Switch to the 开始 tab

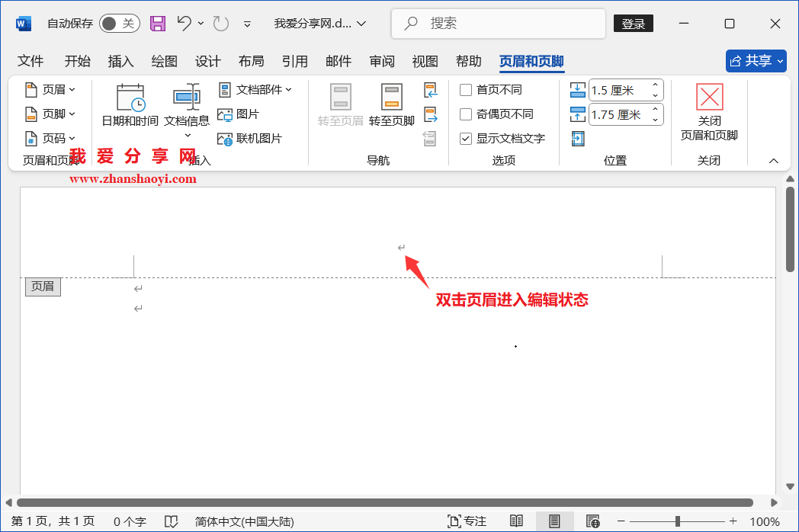(x=78, y=61)
